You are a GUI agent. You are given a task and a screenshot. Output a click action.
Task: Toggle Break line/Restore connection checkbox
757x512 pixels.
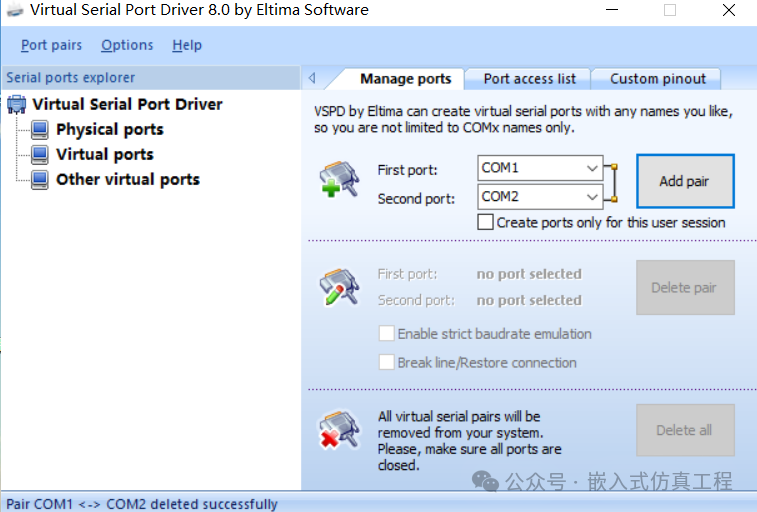pyautogui.click(x=386, y=362)
